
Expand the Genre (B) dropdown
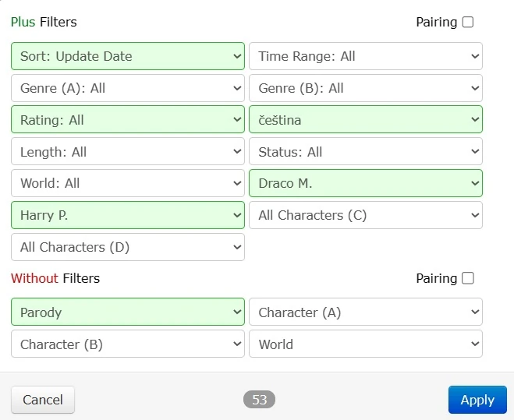click(x=366, y=88)
